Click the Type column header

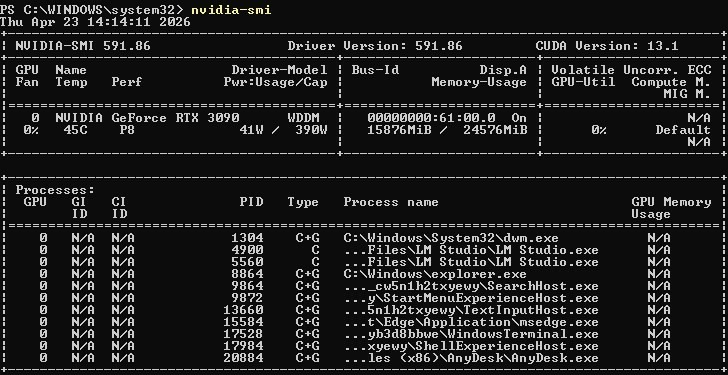click(303, 202)
